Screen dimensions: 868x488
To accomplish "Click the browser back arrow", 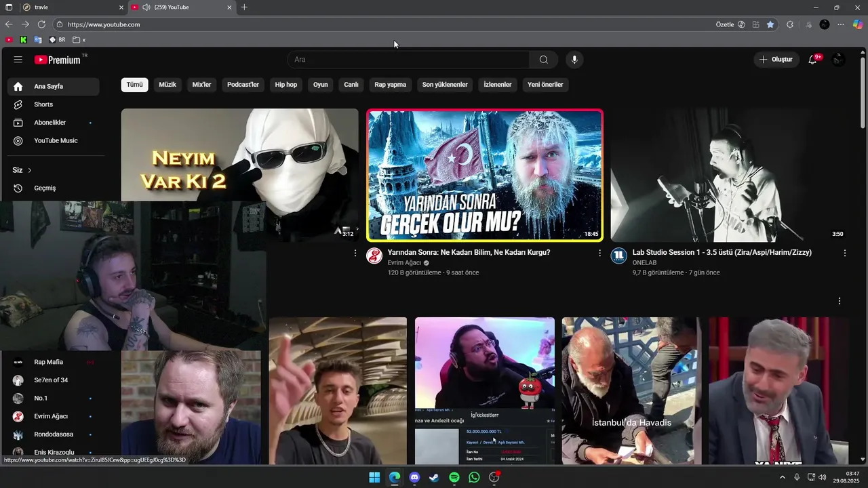I will 9,24.
